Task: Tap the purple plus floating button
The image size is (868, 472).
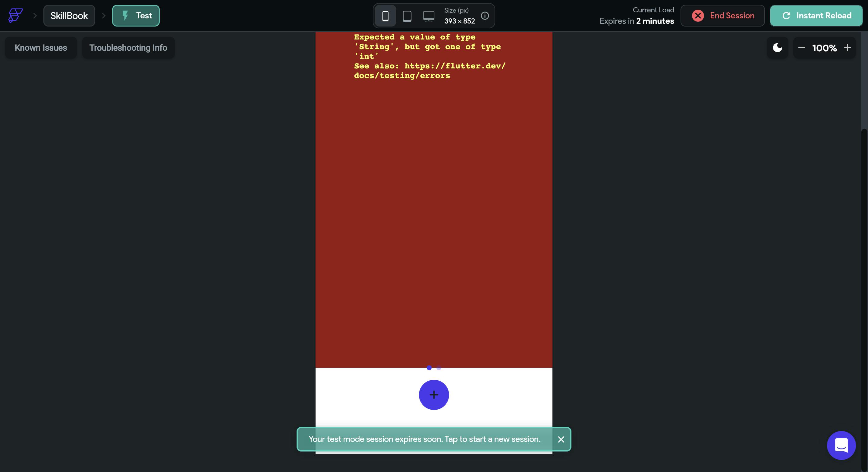Action: click(434, 395)
